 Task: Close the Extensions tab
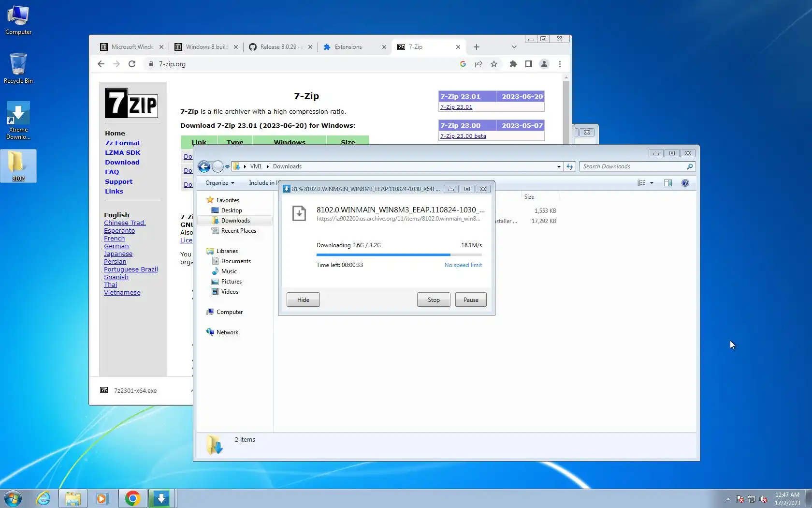384,47
